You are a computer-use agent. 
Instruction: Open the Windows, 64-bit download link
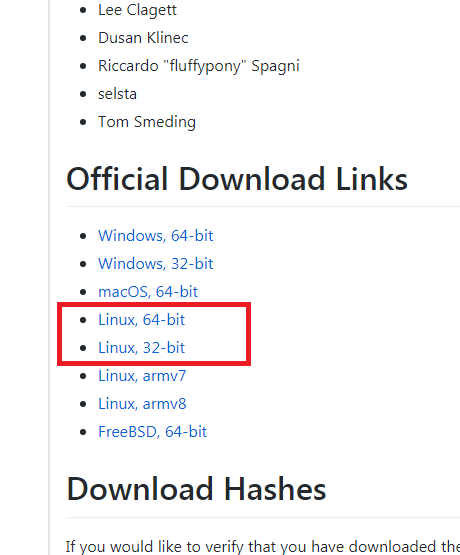pyautogui.click(x=156, y=236)
